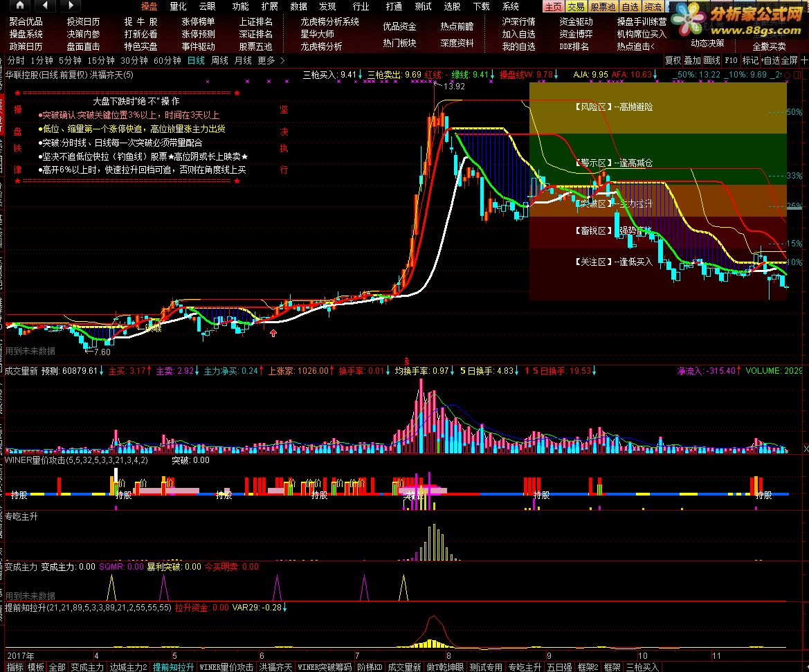Select the 1分钟 period
The image size is (809, 672).
pos(42,60)
